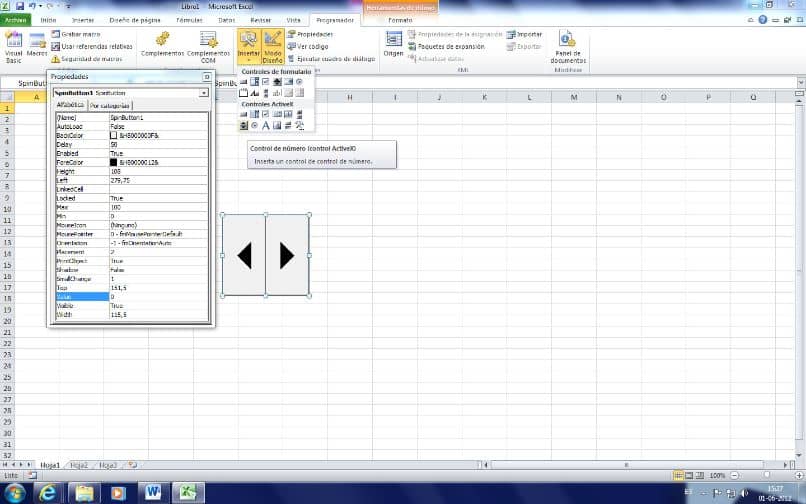Image resolution: width=806 pixels, height=504 pixels.
Task: Insert the ActiveX toggle button
Action: pos(288,125)
